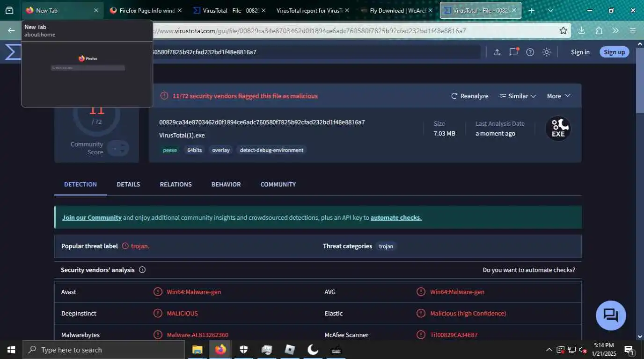Open the BEHAVIOR tab
This screenshot has width=644, height=359.
[x=226, y=184]
